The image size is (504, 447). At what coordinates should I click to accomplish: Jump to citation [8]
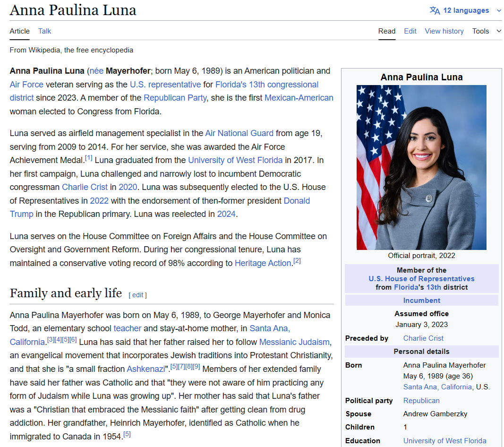188,366
